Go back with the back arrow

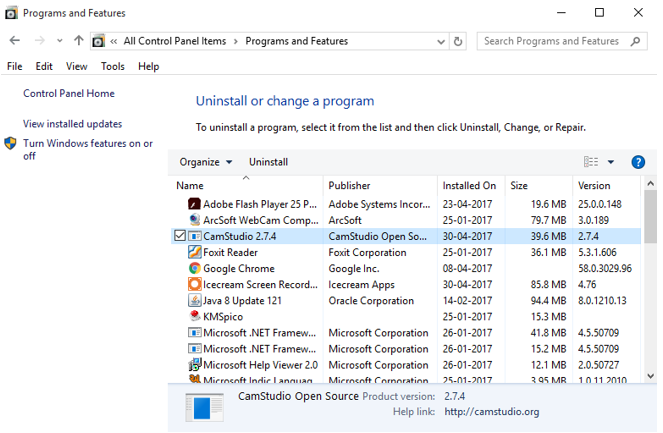point(15,41)
